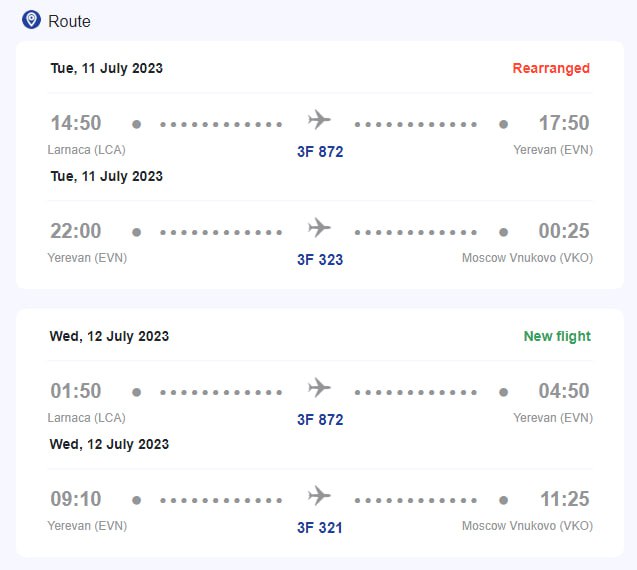Open flight number 3F 323 link

(320, 260)
